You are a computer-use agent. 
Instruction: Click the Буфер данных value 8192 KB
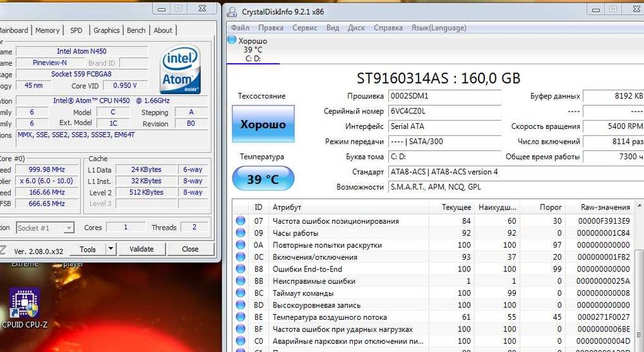[x=614, y=96]
